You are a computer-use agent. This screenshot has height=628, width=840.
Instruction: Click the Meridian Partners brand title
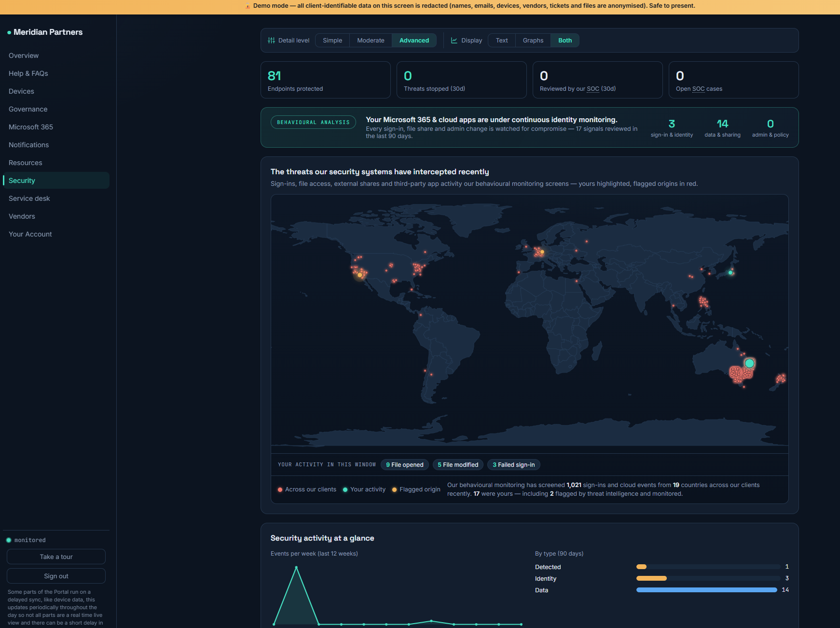tap(48, 32)
